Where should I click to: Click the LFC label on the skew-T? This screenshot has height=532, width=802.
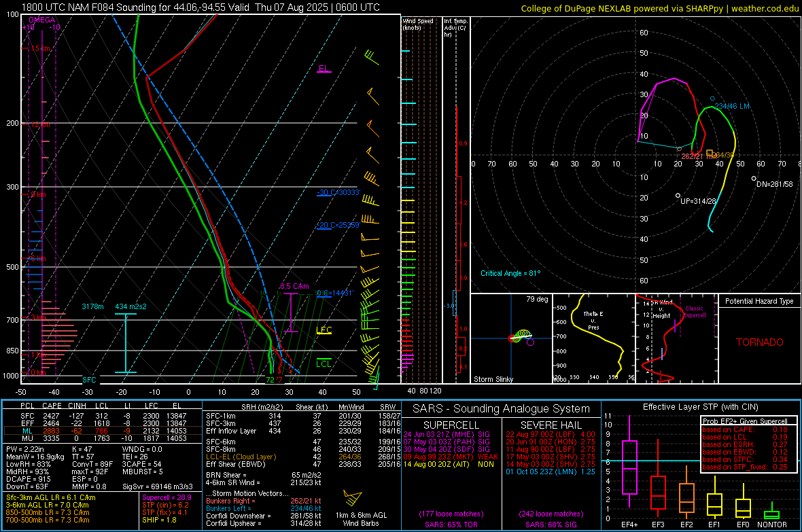click(324, 330)
